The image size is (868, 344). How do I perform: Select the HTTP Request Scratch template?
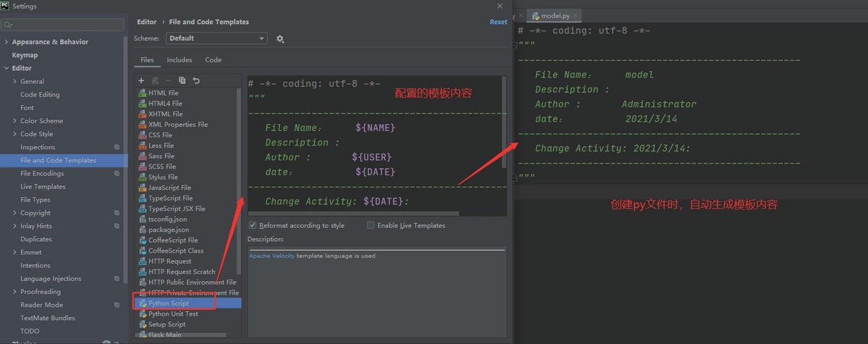click(x=182, y=272)
